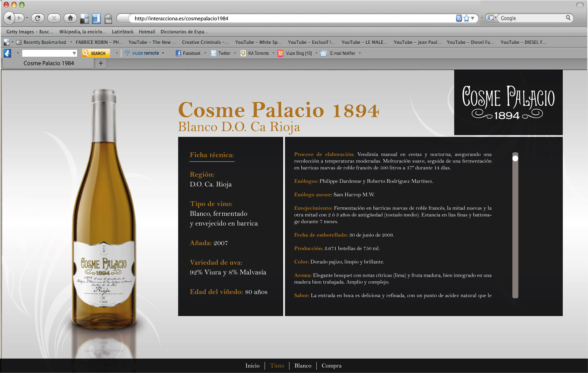This screenshot has width=588, height=373.
Task: Open the bookmark star dropdown arrow
Action: click(x=473, y=18)
